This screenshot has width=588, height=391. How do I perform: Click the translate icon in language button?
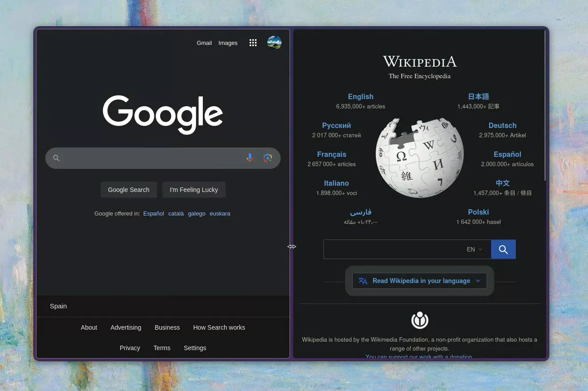tap(363, 281)
